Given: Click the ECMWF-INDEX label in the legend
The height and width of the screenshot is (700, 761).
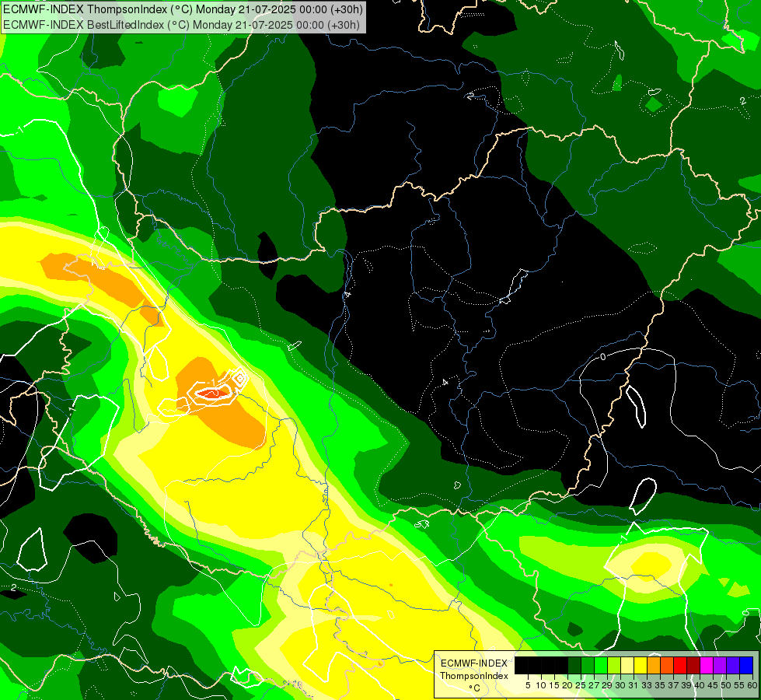Looking at the screenshot, I should [473, 663].
